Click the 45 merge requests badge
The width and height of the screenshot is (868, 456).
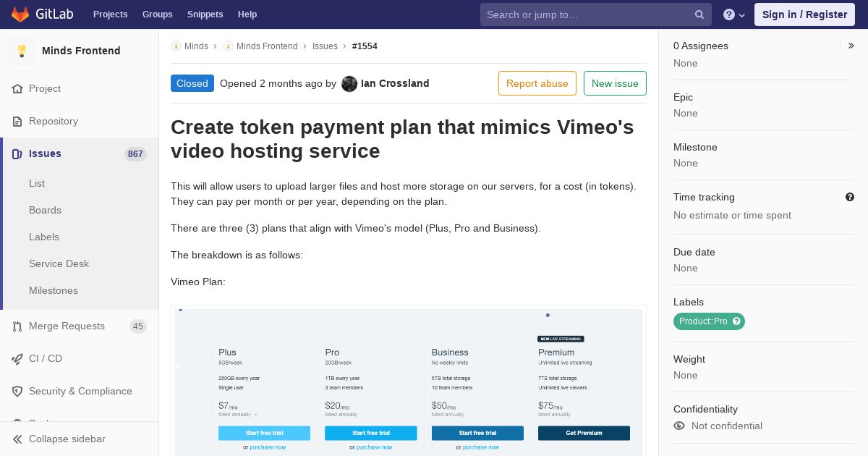point(137,326)
